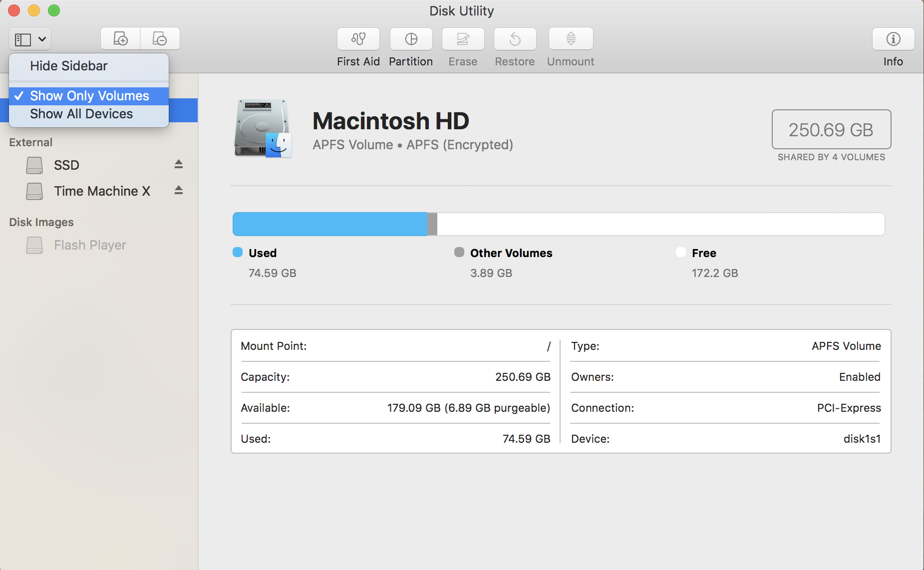Click the add volume icon
Image resolution: width=924 pixels, height=570 pixels.
tap(120, 38)
